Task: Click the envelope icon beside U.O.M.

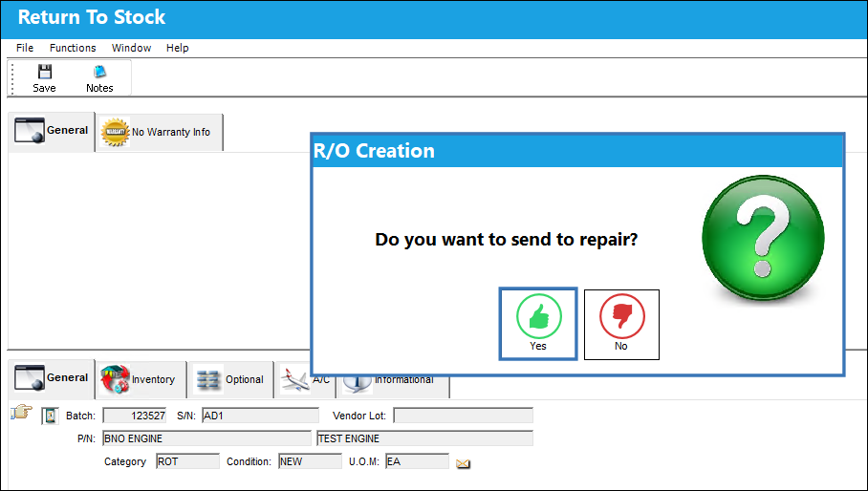Action: tap(463, 463)
